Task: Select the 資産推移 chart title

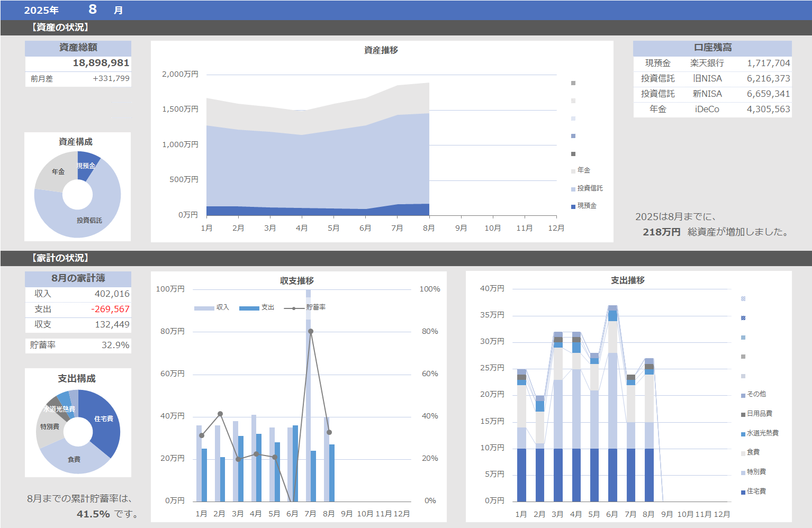Action: point(381,50)
